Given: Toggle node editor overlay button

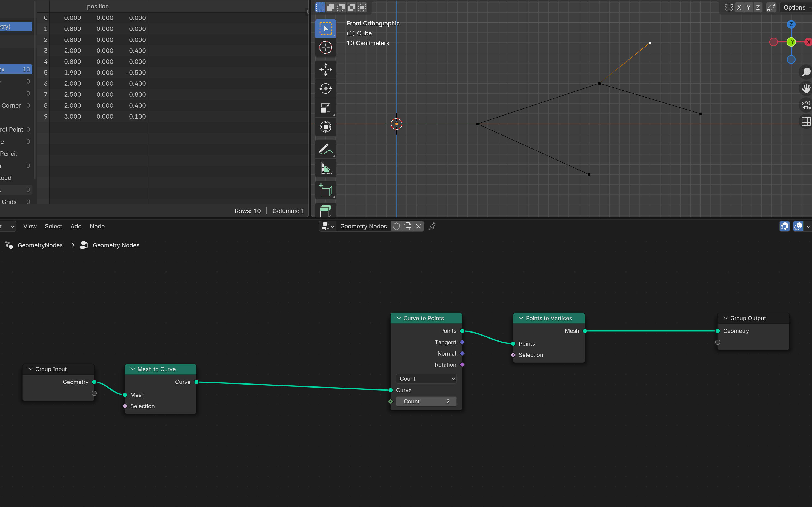Looking at the screenshot, I should pos(798,226).
